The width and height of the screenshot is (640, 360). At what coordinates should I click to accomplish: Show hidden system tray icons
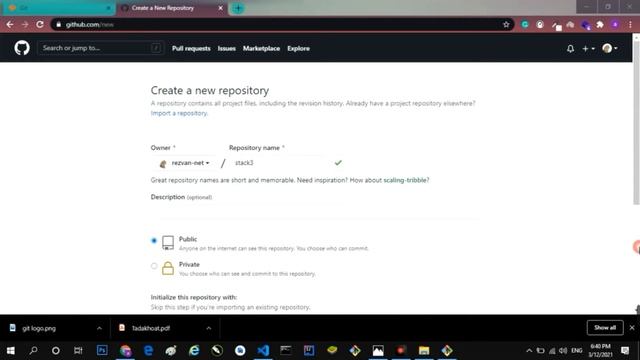point(529,351)
